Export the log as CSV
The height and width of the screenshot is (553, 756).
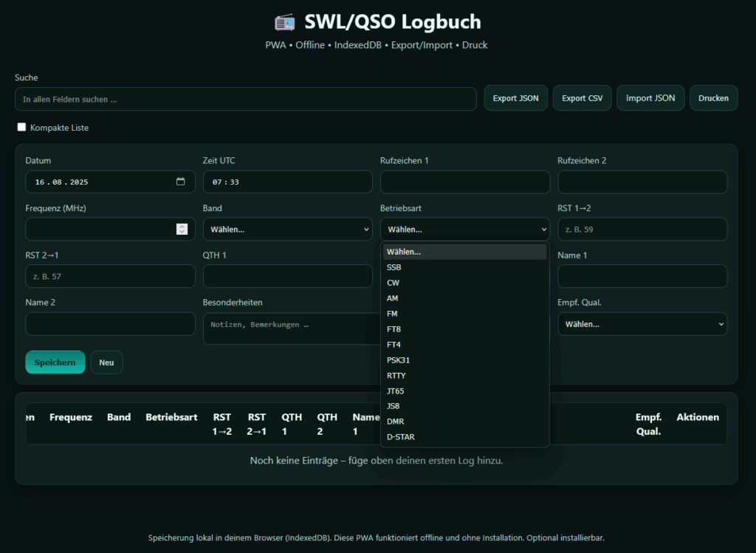(582, 98)
